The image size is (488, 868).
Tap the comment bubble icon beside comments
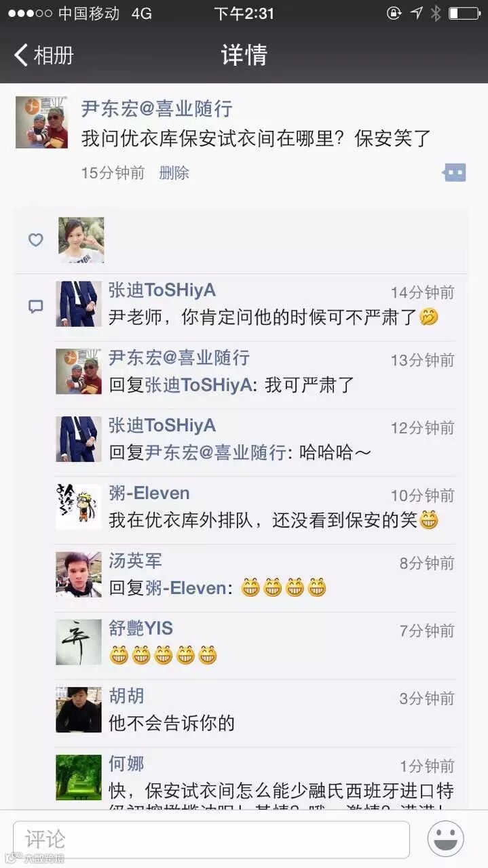pyautogui.click(x=36, y=307)
